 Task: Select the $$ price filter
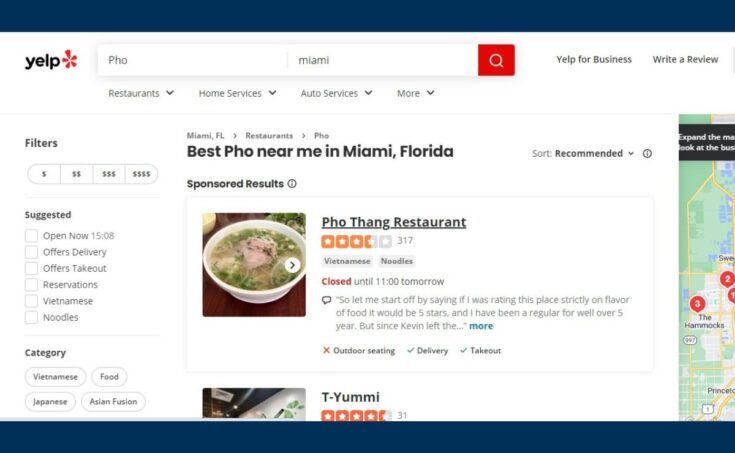point(76,174)
